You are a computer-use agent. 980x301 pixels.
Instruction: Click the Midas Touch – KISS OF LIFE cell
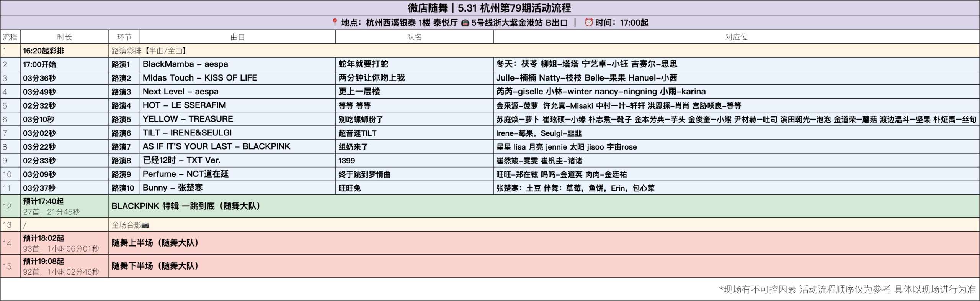(x=200, y=78)
